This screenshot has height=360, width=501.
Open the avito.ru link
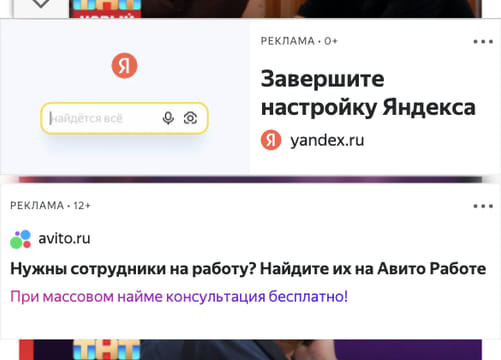(64, 238)
